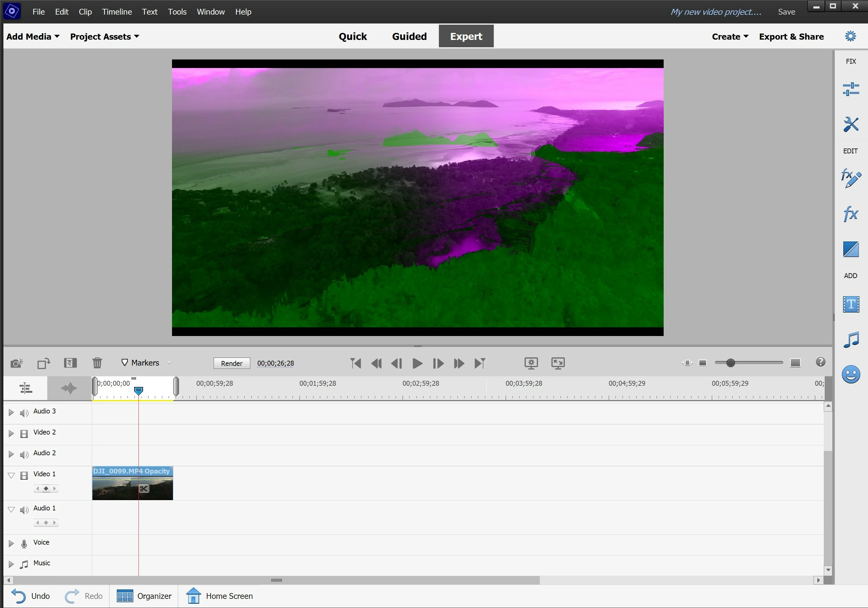
Task: Collapse the Video 1 track
Action: [11, 475]
